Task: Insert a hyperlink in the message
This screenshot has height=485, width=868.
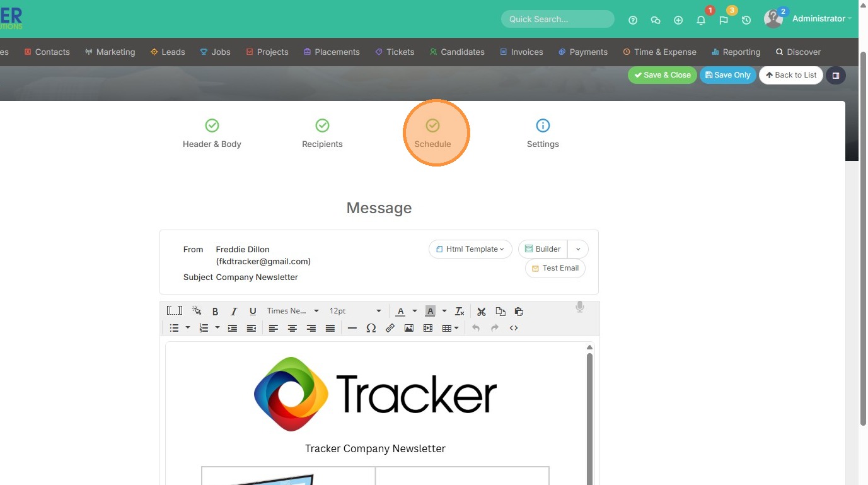Action: point(390,328)
